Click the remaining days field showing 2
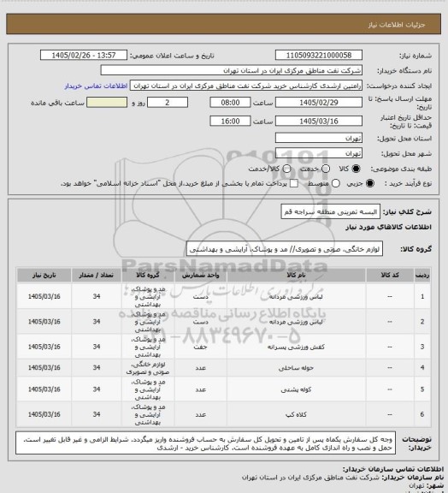 [x=168, y=103]
